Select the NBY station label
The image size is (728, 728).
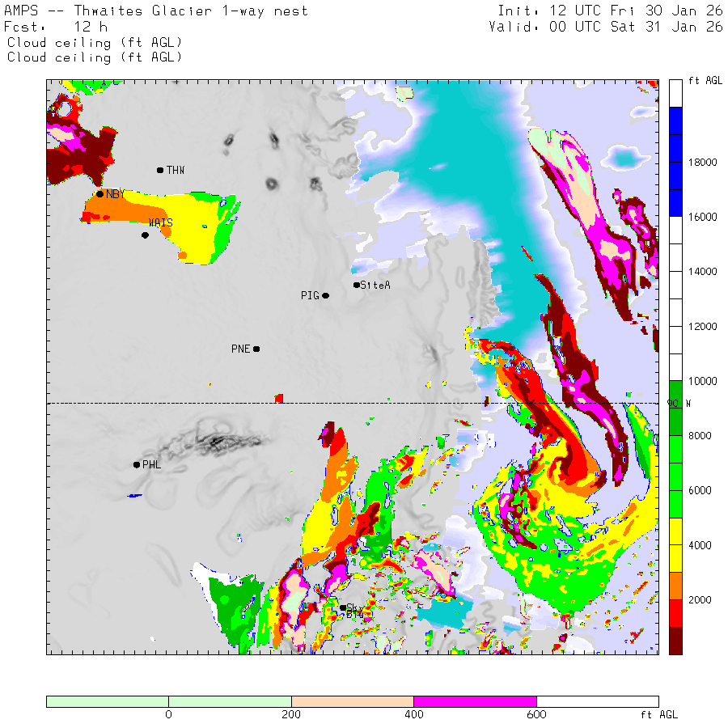pyautogui.click(x=115, y=194)
